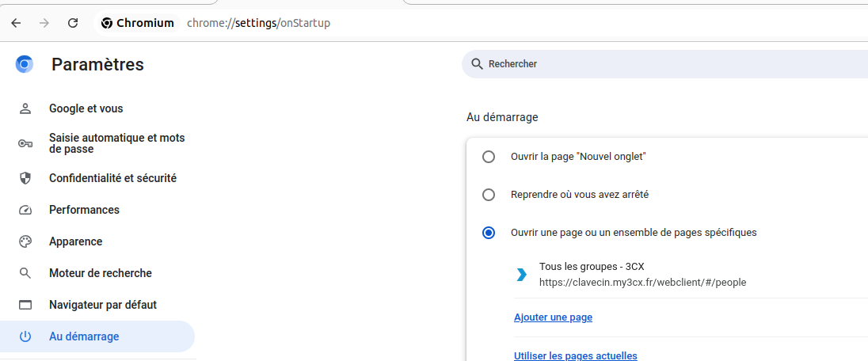Click the Ajouter une page link
868x361 pixels.
[553, 317]
